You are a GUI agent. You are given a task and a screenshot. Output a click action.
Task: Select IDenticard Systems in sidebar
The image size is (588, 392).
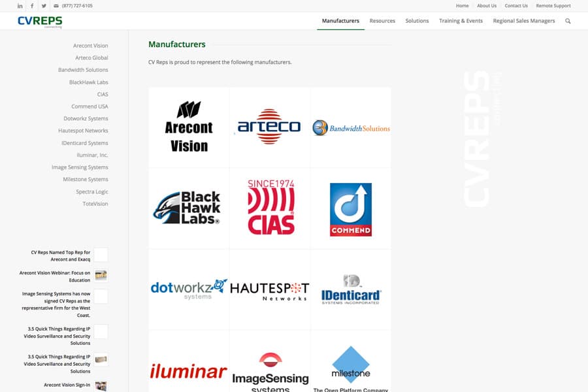(x=85, y=143)
